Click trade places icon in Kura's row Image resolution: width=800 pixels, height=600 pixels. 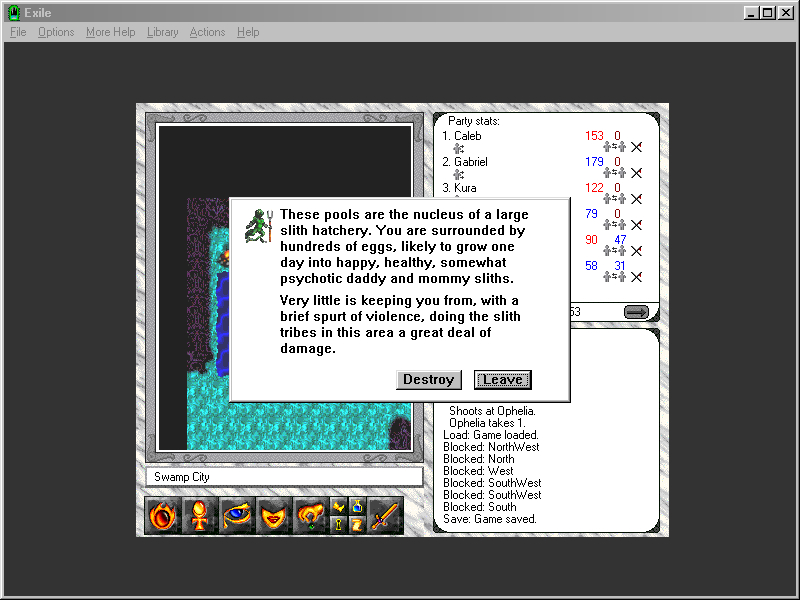pyautogui.click(x=614, y=198)
